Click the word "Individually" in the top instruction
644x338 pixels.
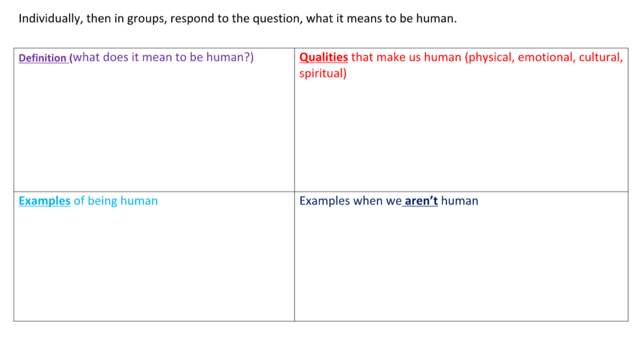tap(48, 19)
